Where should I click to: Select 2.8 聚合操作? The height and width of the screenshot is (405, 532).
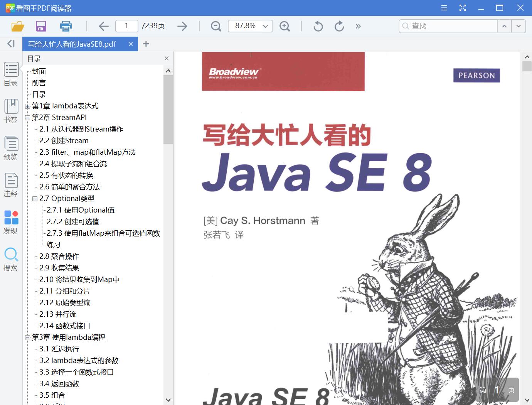pyautogui.click(x=59, y=256)
